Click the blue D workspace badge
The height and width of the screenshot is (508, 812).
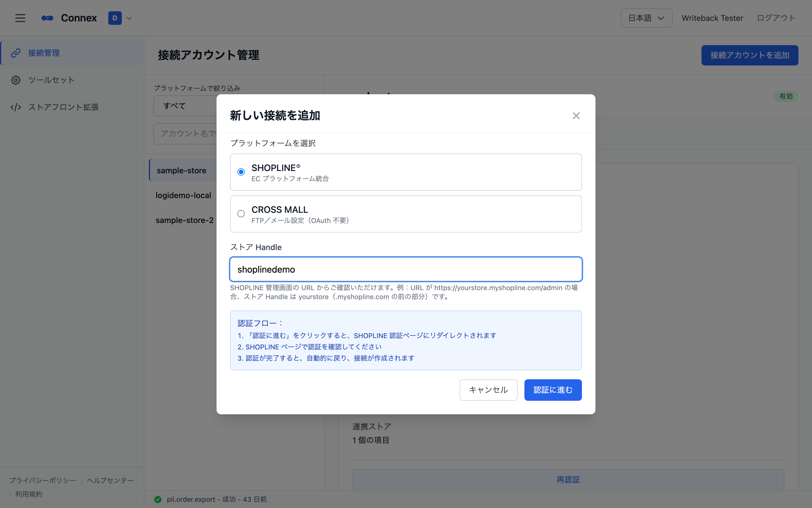tap(115, 18)
